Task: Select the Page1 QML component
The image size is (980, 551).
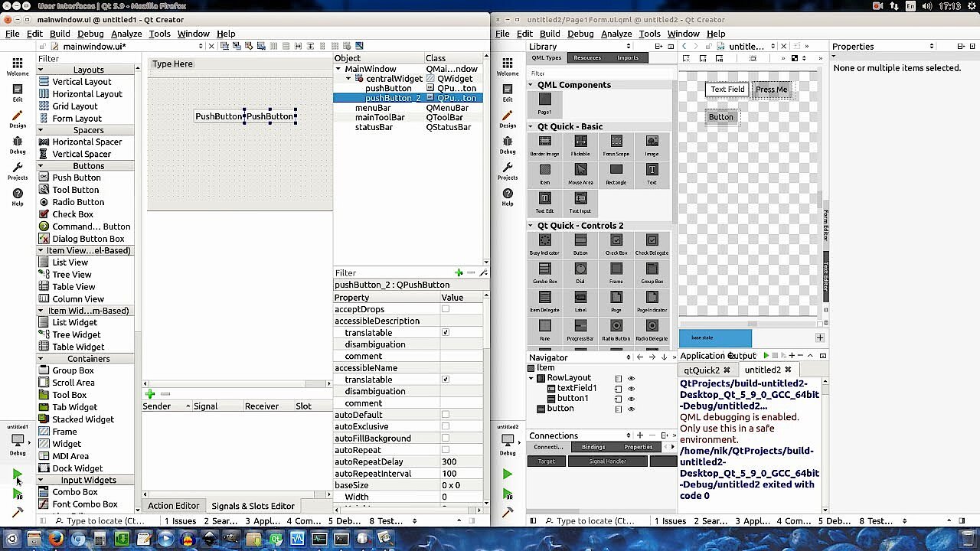Action: point(544,103)
